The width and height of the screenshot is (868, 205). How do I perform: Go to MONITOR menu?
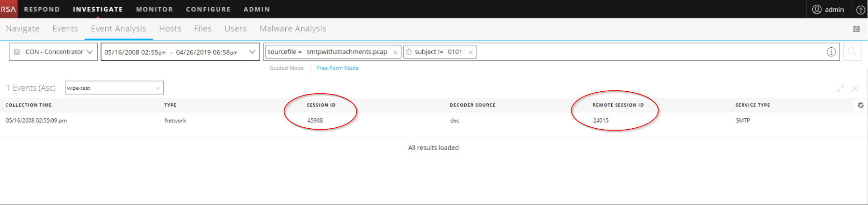pyautogui.click(x=154, y=9)
